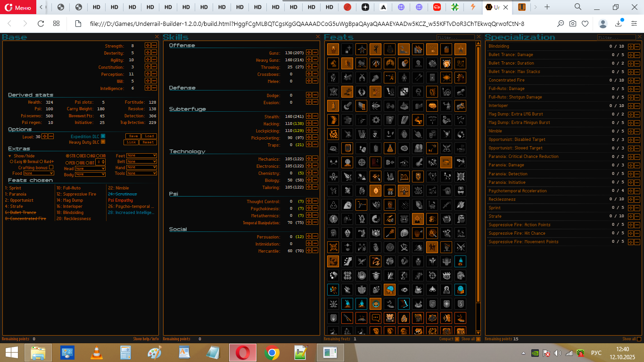Increase the Guns skill
This screenshot has height=362, width=644.
[309, 53]
